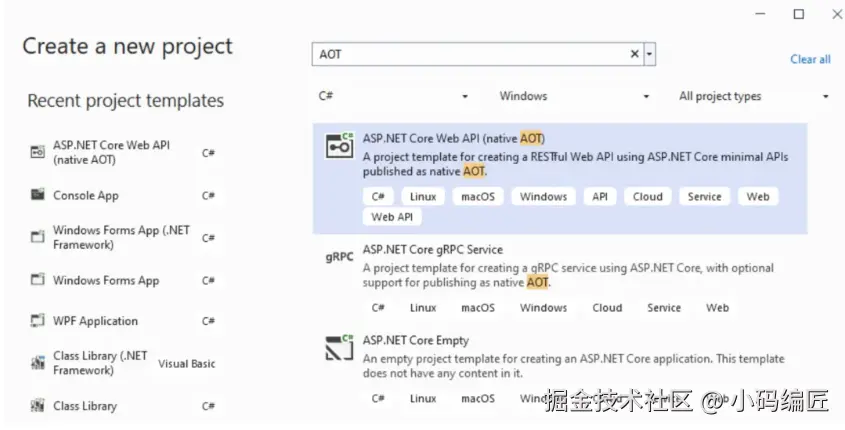Viewport: 845px width, 430px height.
Task: Minimize the Create a new project window
Action: pyautogui.click(x=760, y=14)
